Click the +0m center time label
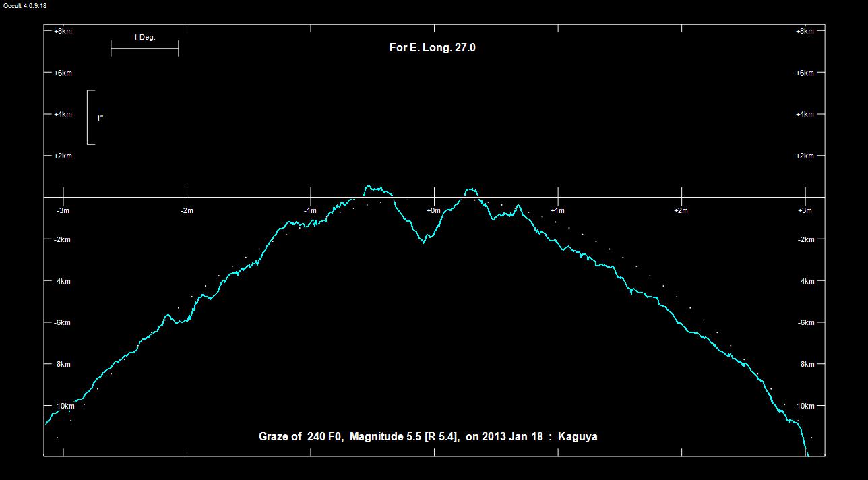The image size is (868, 480). pos(433,210)
